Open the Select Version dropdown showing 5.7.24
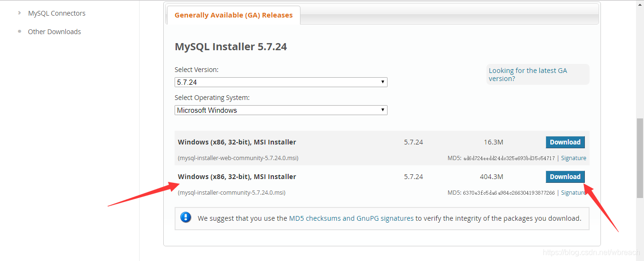 (x=281, y=82)
